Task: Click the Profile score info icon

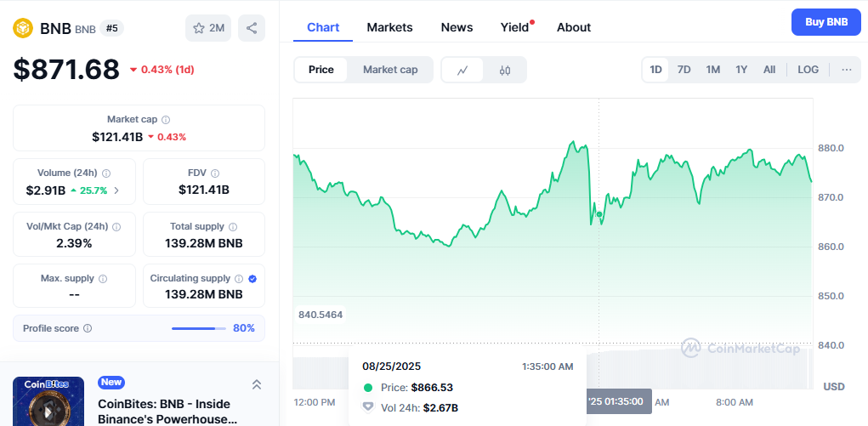Action: 88,328
